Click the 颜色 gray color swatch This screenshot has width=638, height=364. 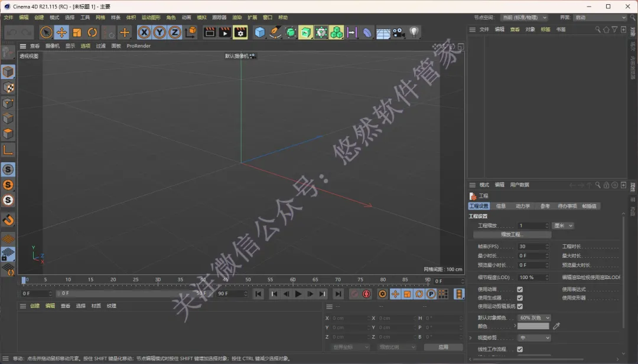coord(533,326)
